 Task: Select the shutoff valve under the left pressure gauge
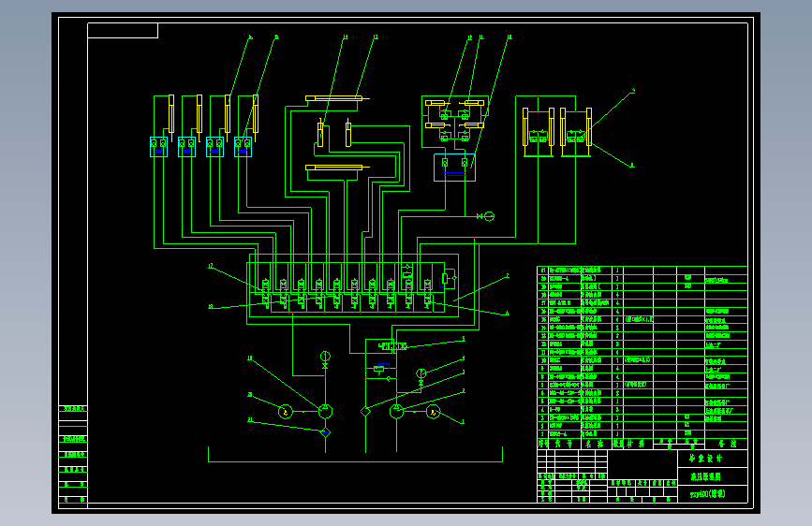(325, 366)
